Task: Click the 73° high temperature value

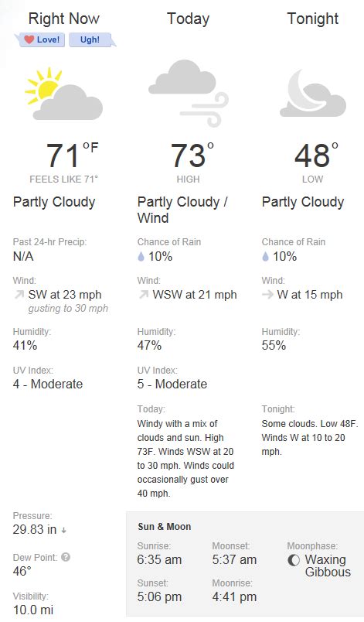Action: point(192,155)
